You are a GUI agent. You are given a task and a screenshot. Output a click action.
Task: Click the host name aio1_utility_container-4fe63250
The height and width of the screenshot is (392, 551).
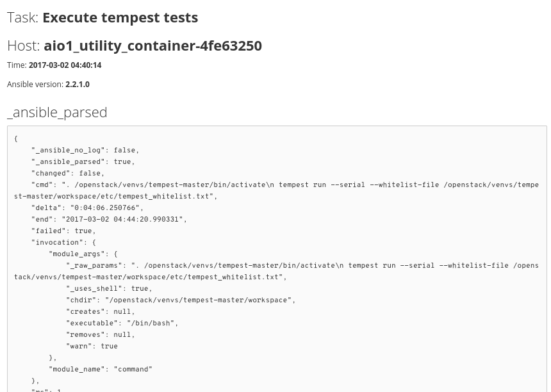pos(153,46)
